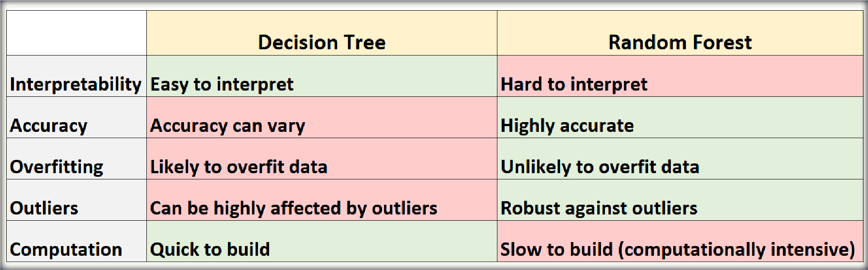The height and width of the screenshot is (270, 868).
Task: Click the 'Easy to interpret' cell
Action: click(x=322, y=76)
